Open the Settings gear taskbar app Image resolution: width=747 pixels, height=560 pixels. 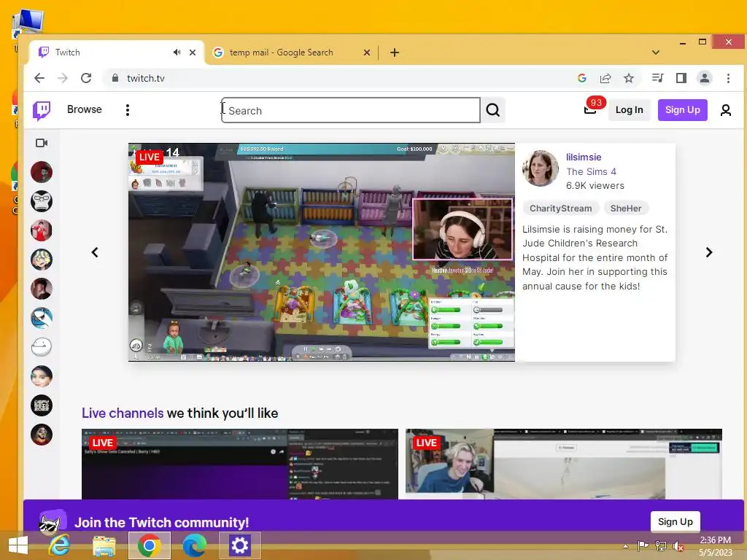239,545
